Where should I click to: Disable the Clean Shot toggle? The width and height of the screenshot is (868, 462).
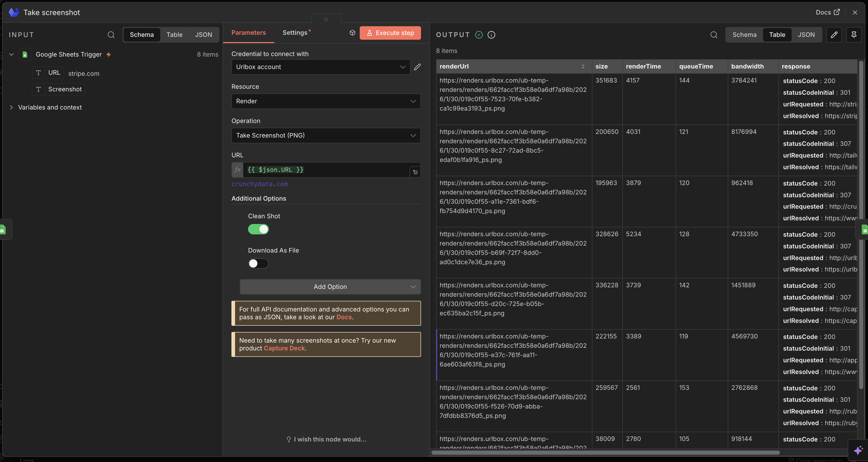[258, 229]
